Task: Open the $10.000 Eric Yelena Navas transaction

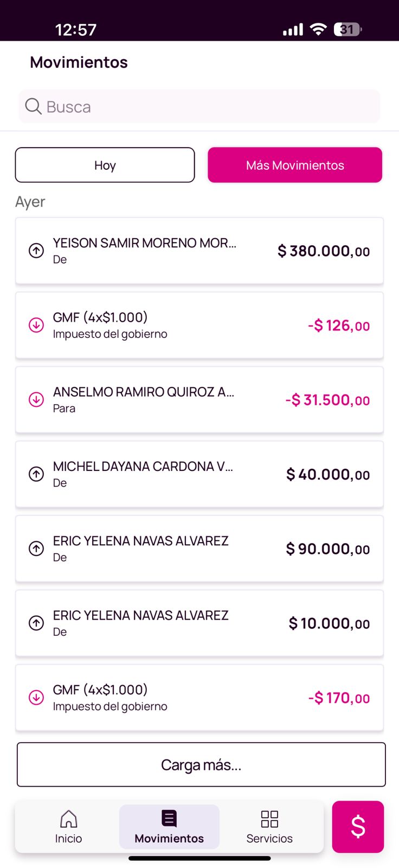Action: (200, 623)
